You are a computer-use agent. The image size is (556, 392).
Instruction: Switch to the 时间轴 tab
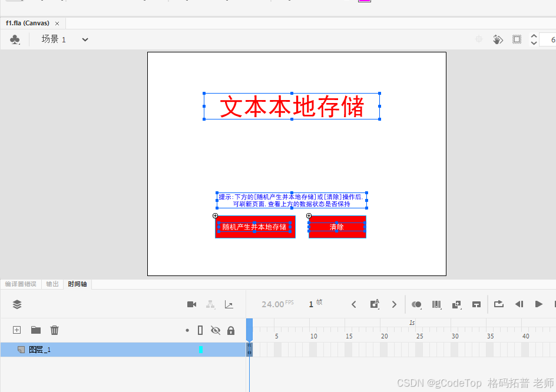coord(77,284)
